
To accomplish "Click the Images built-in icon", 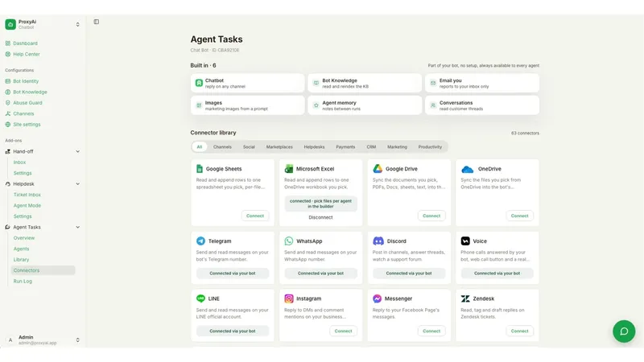I will [199, 105].
